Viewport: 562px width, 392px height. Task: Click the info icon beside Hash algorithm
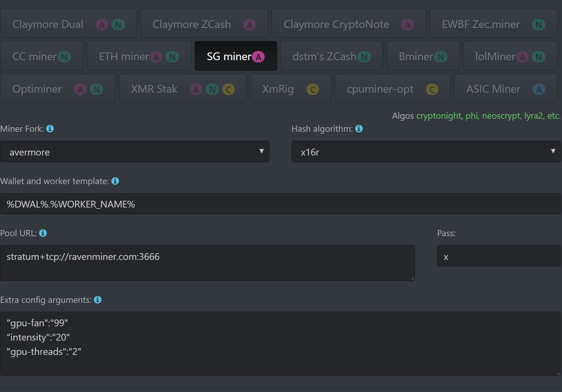[x=359, y=129]
